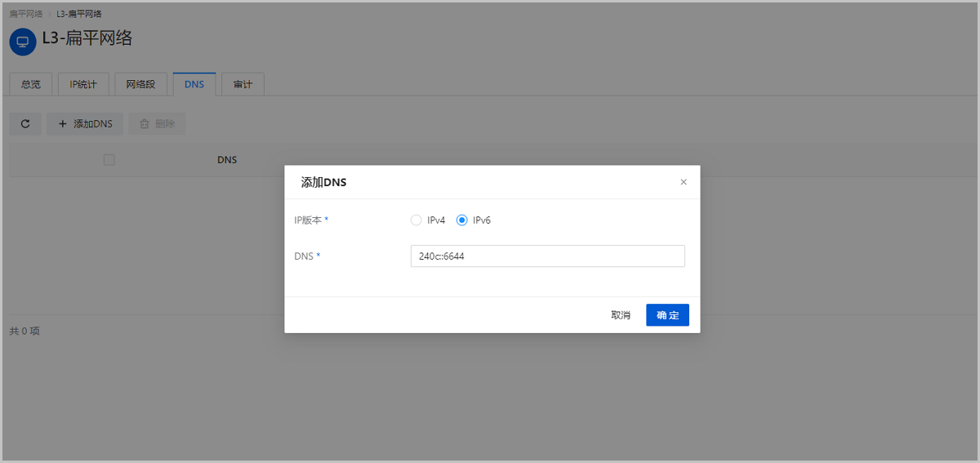This screenshot has width=980, height=463.
Task: Toggle the select-all checkbox in table header
Action: pos(109,160)
